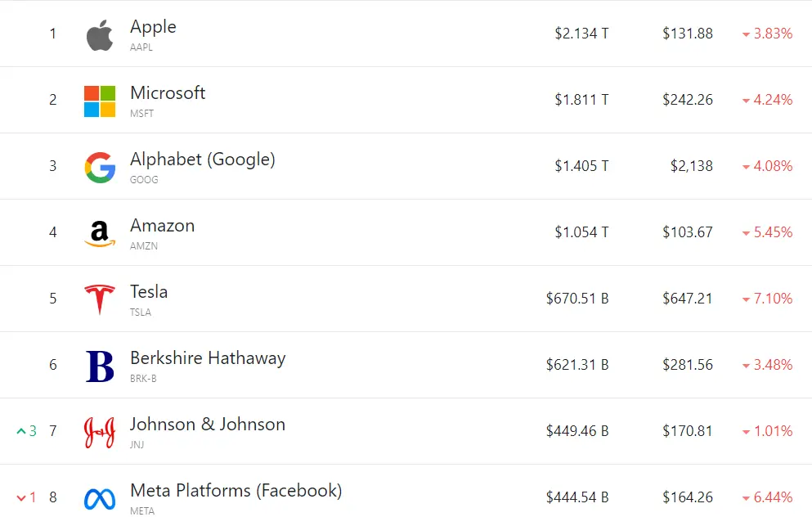The height and width of the screenshot is (526, 812).
Task: Open Berkshire Hathaway company page
Action: (208, 358)
